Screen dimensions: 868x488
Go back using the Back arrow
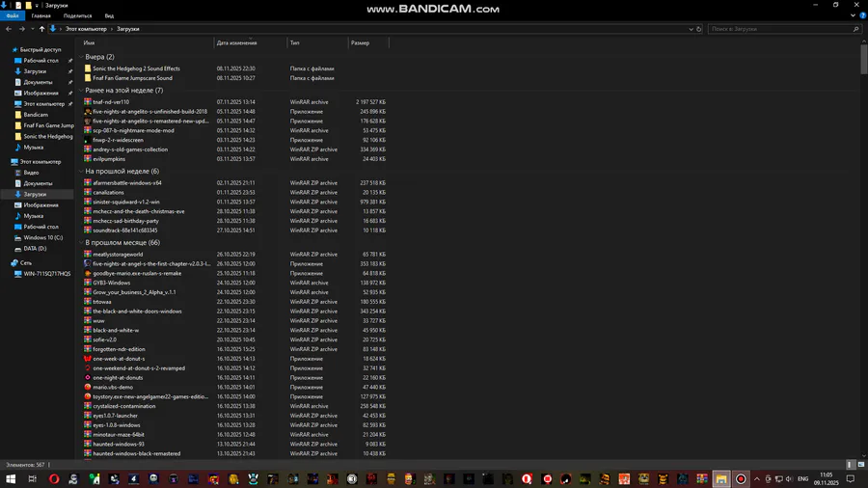tap(9, 29)
